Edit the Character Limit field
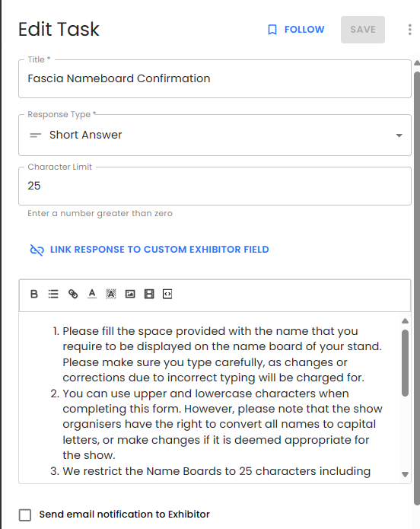This screenshot has height=529, width=420. point(215,186)
